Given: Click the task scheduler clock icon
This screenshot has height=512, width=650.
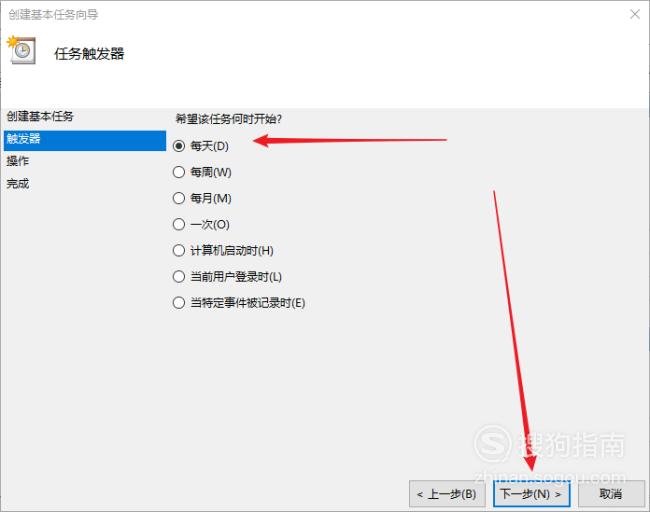Looking at the screenshot, I should tap(21, 50).
